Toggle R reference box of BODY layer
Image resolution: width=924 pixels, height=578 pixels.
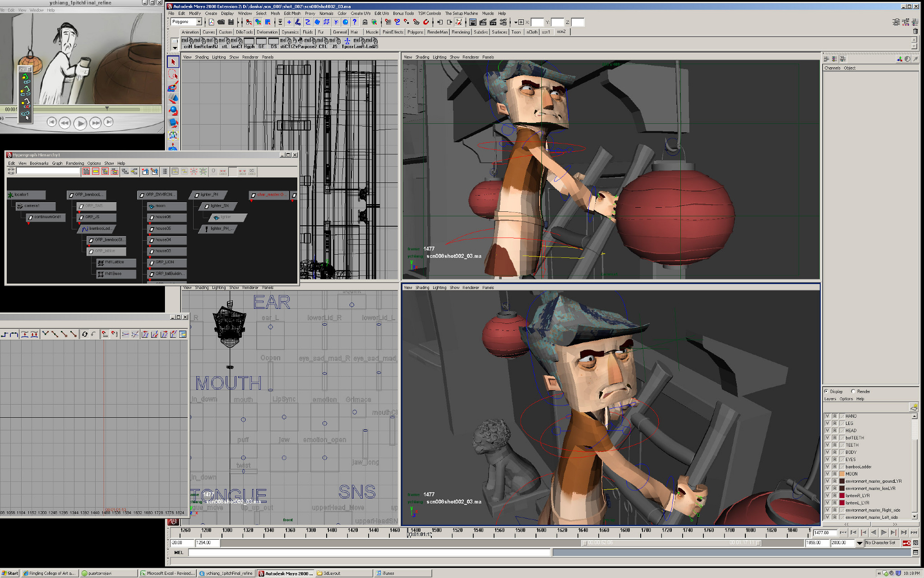[834, 452]
